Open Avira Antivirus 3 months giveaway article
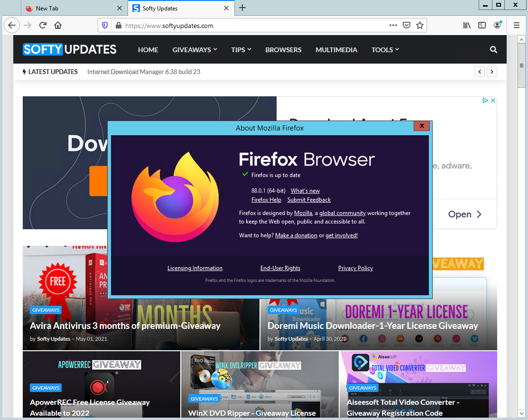 pyautogui.click(x=125, y=326)
